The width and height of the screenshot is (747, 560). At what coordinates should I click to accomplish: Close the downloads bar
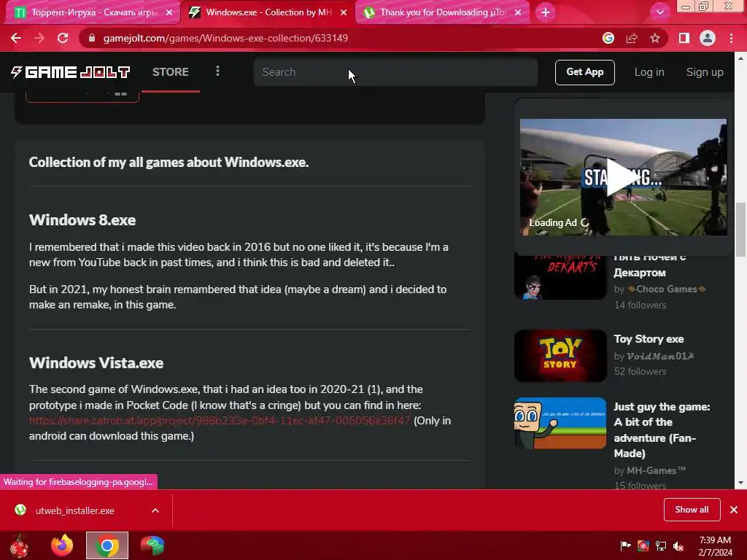tap(734, 510)
